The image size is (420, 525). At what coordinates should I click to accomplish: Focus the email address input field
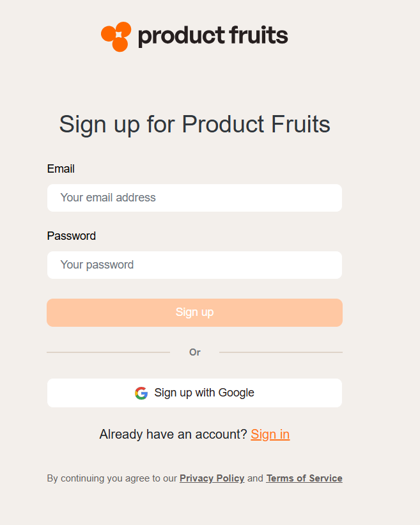[x=194, y=198]
